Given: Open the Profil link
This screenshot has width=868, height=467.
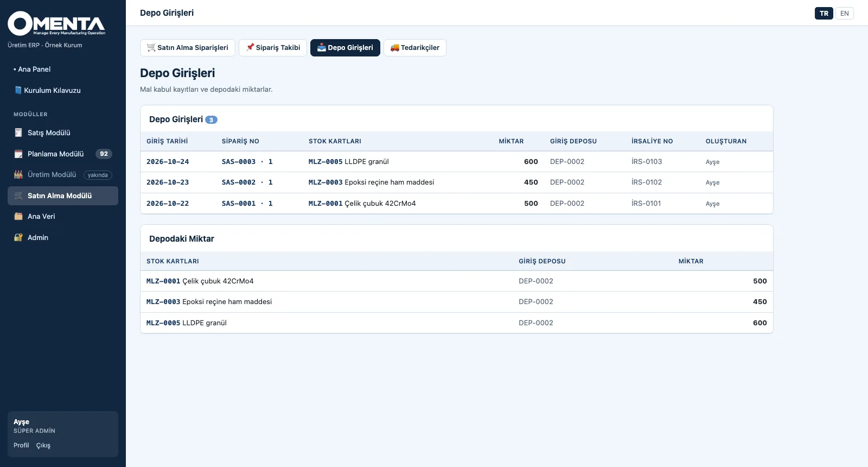Looking at the screenshot, I should tap(21, 445).
